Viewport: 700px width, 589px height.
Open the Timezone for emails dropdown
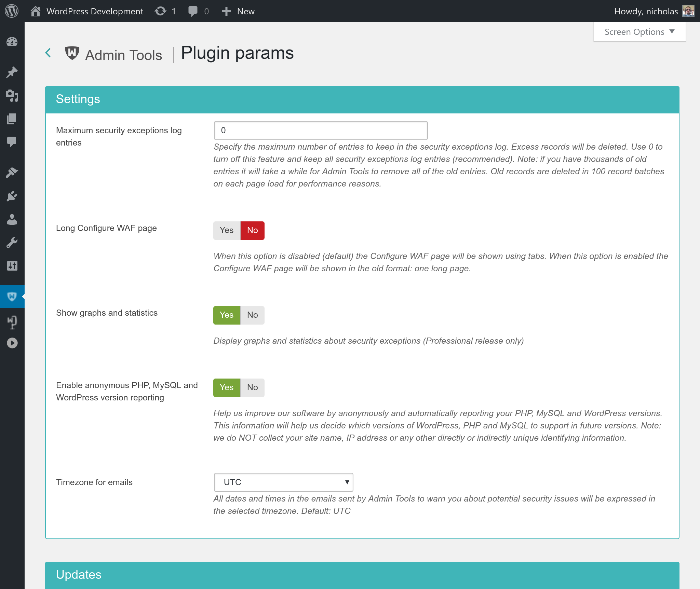click(x=283, y=482)
